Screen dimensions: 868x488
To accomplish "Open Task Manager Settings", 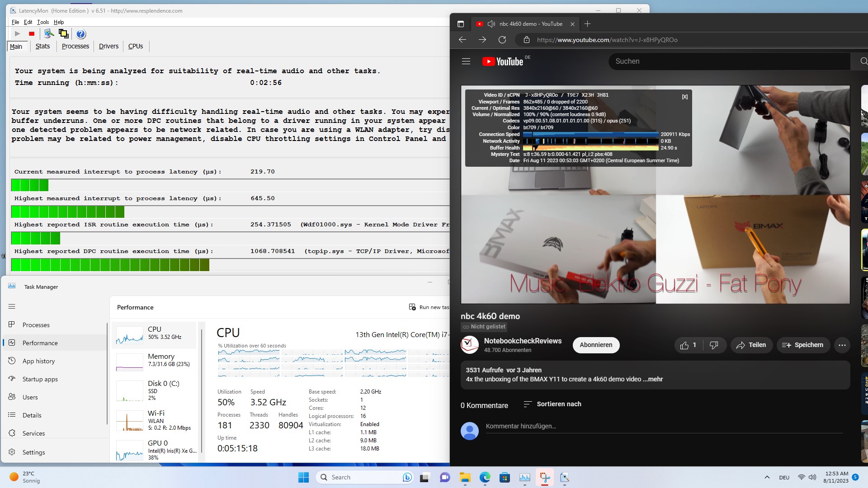I will click(55, 453).
